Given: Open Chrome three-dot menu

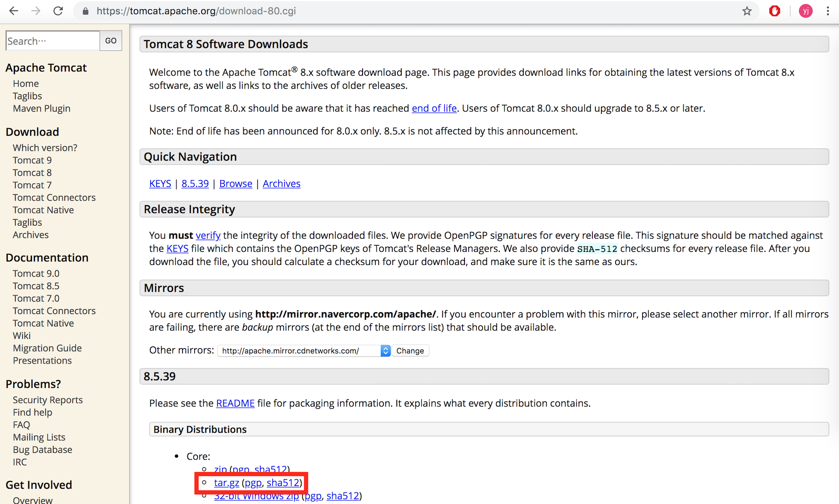Looking at the screenshot, I should pyautogui.click(x=828, y=11).
